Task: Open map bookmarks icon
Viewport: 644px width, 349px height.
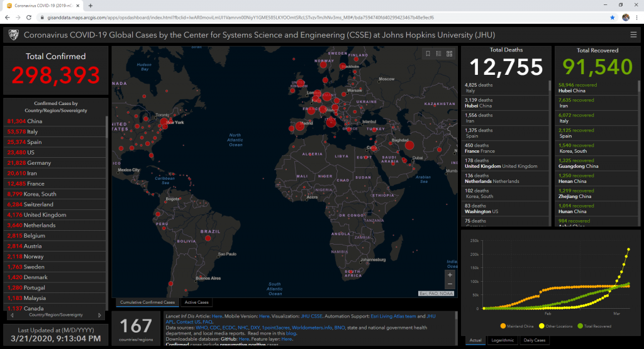Action: (428, 54)
